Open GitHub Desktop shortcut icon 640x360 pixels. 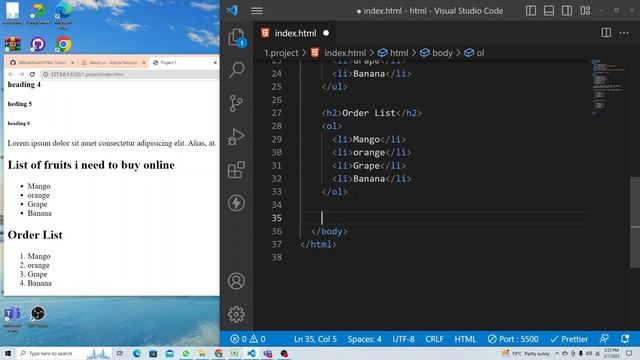point(38,44)
